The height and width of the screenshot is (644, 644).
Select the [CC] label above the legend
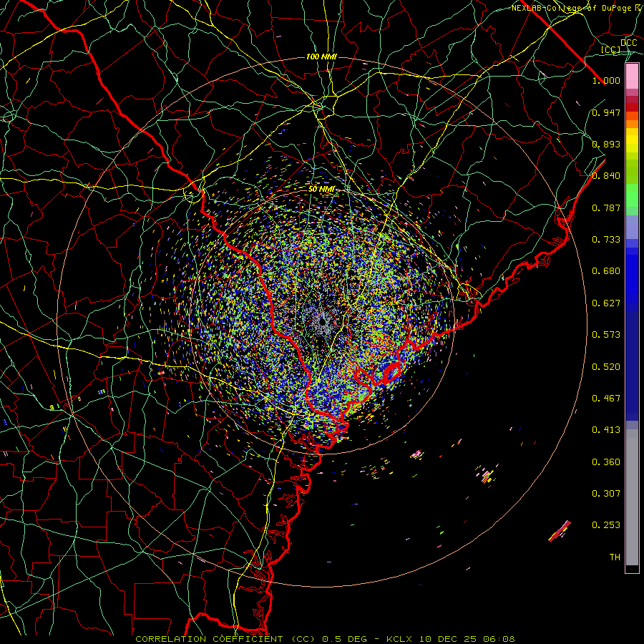click(611, 49)
